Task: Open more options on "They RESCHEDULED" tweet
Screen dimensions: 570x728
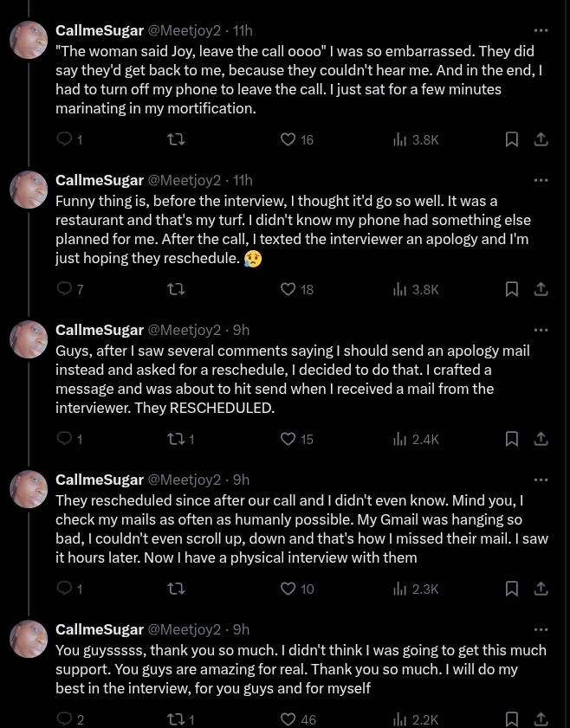Action: [x=541, y=330]
